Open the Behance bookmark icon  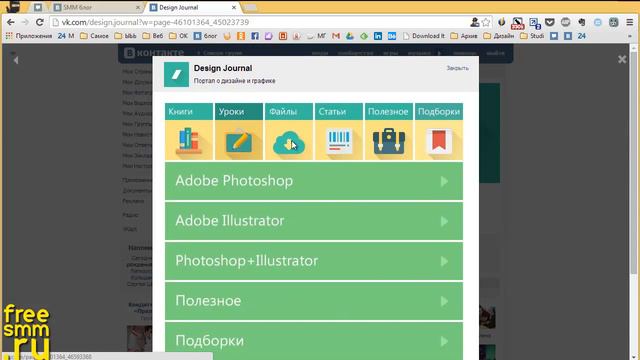pyautogui.click(x=392, y=36)
